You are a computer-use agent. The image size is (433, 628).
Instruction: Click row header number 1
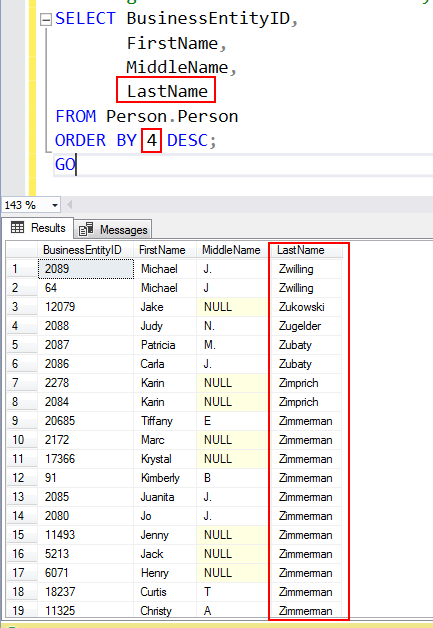coord(21,269)
